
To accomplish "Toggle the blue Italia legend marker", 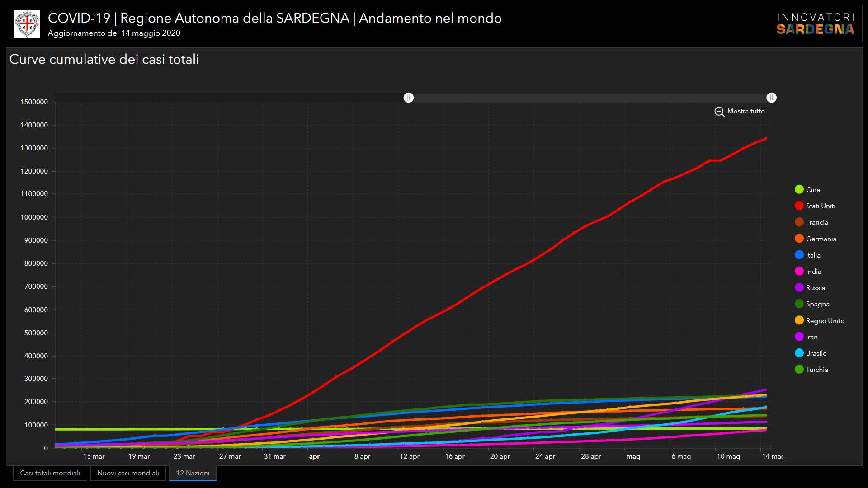I will pos(799,255).
